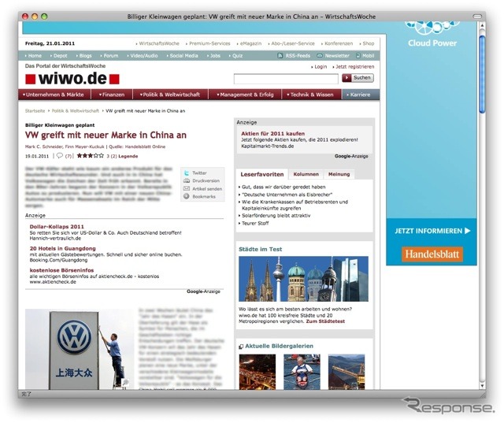Viewport: 504px width, 423px height.
Task: Open the bridge landscape gallery thumbnail
Action: point(346,372)
